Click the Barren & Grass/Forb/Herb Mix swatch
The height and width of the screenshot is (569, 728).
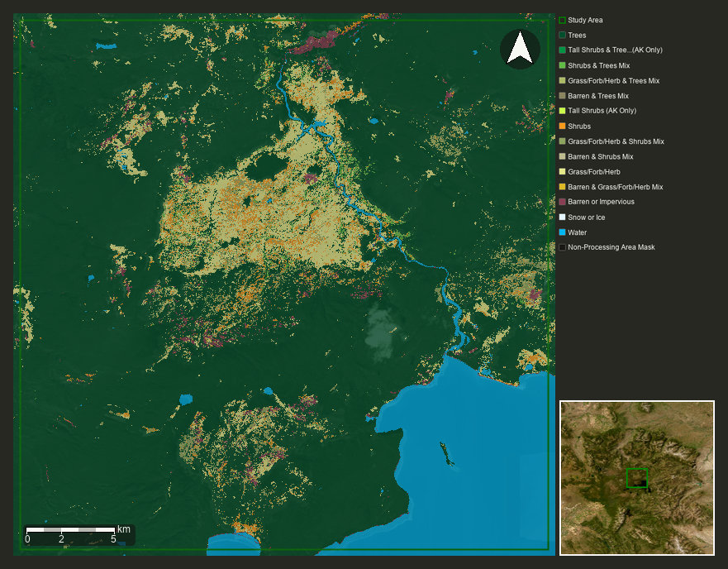562,186
